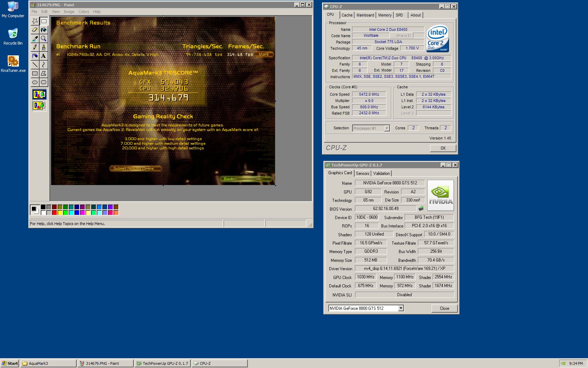Select the Brush tool in Paint
Screen dimensions: 588x368
point(44,47)
